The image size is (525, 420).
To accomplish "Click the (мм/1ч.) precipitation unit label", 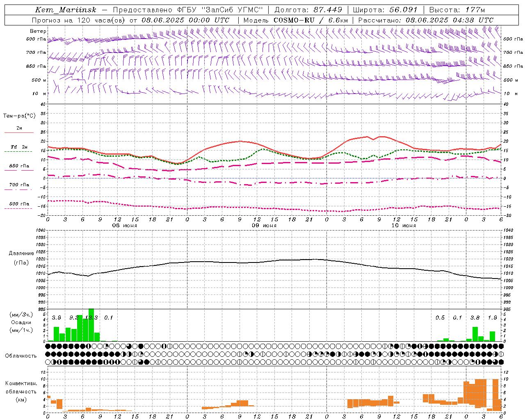I will tap(21, 330).
